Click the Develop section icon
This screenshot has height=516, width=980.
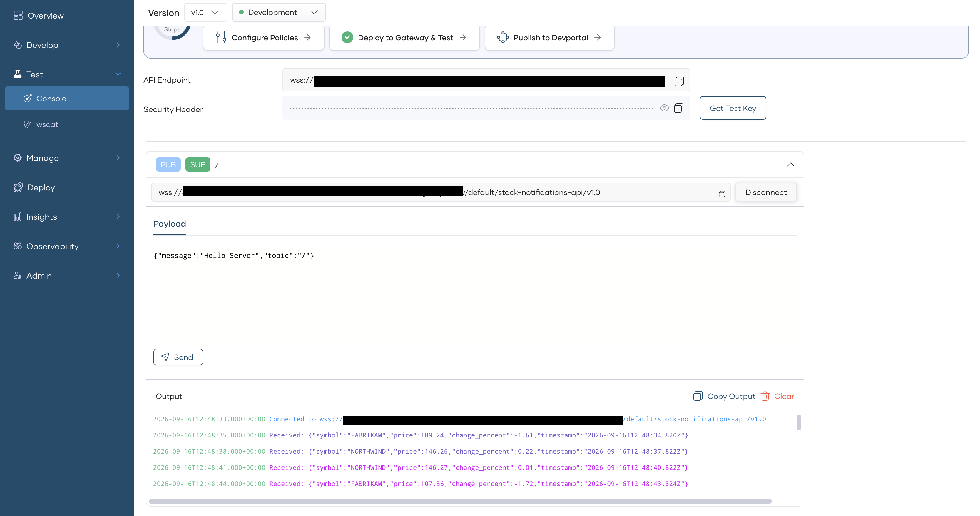coord(18,45)
